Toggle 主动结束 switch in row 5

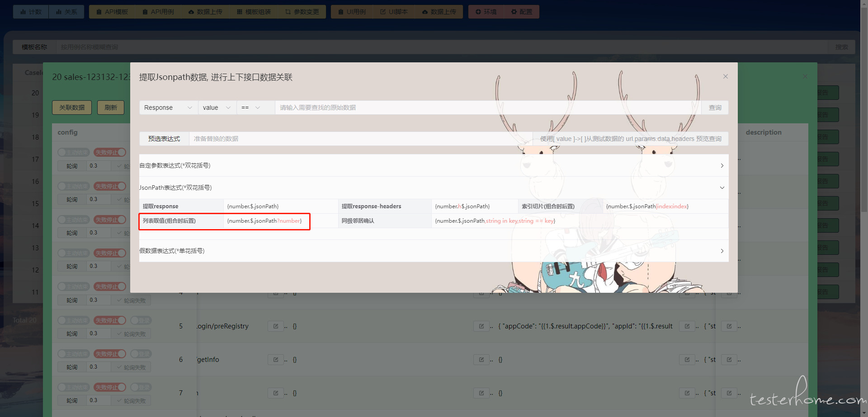(74, 320)
